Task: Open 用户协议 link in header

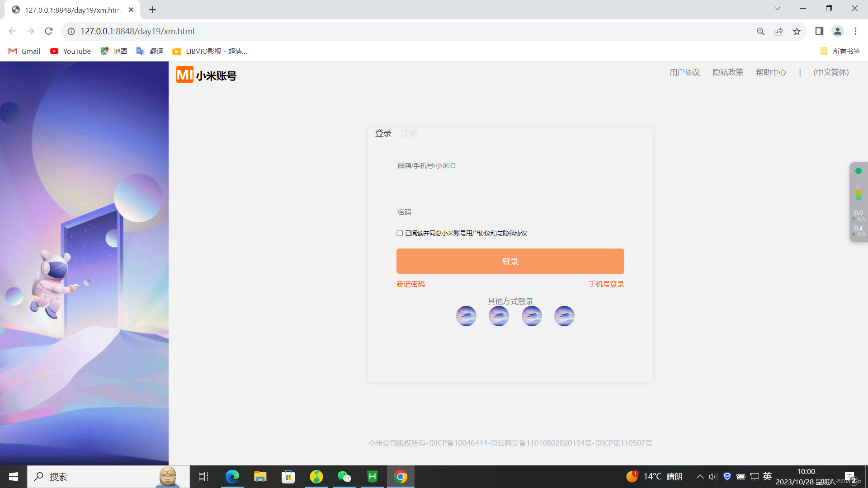Action: [685, 72]
